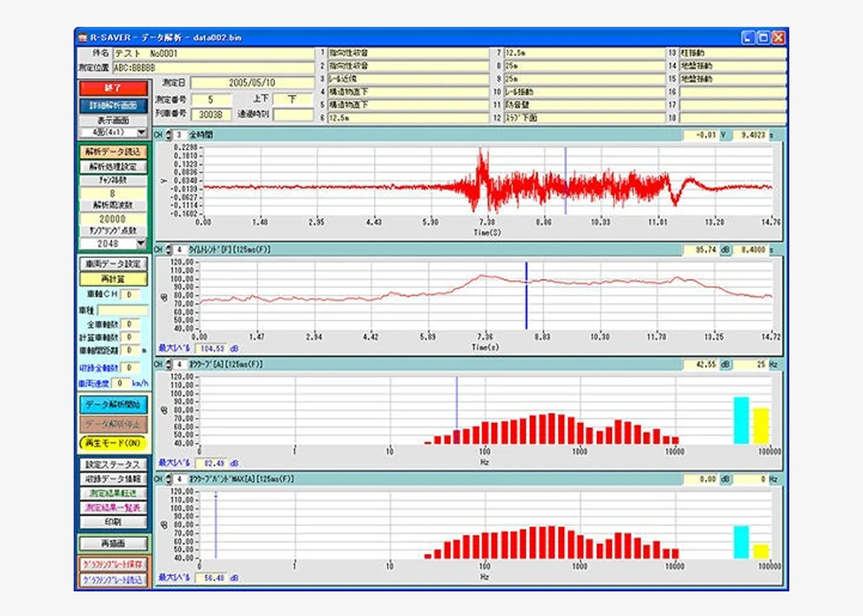
Task: Click the yellow 再計算 recalculate button
Action: pos(113,279)
